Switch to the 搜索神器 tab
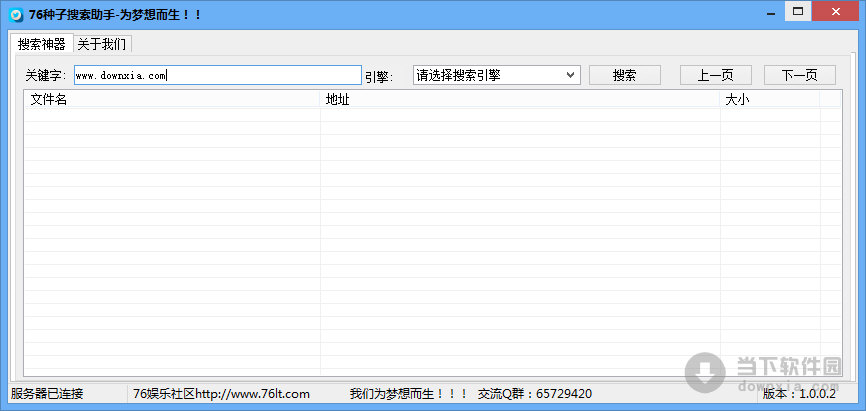 41,44
